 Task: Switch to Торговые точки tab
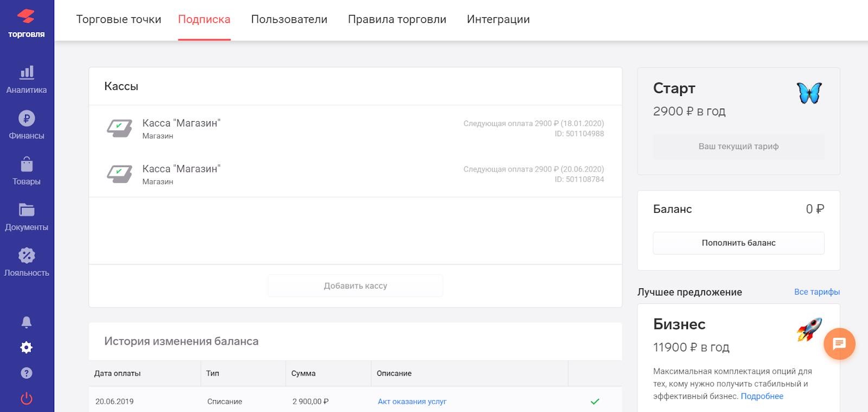coord(119,20)
